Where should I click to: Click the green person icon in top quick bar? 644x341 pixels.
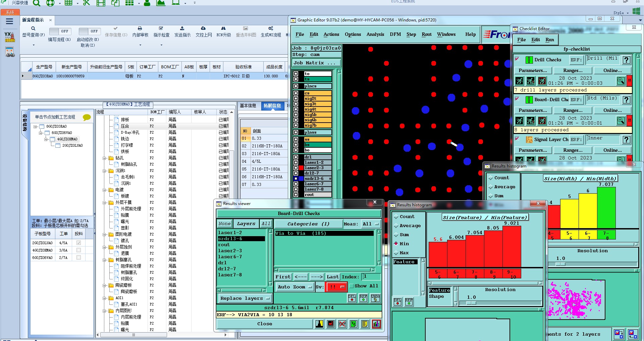147,3
